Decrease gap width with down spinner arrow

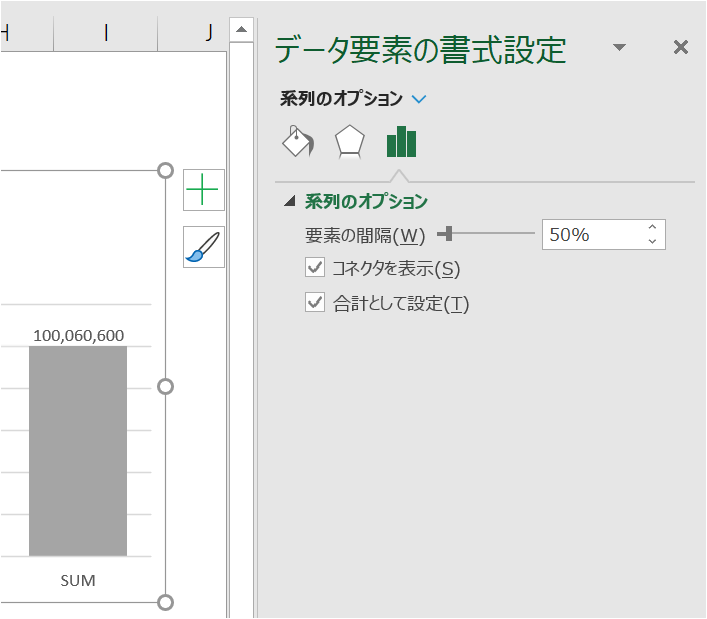coord(652,241)
